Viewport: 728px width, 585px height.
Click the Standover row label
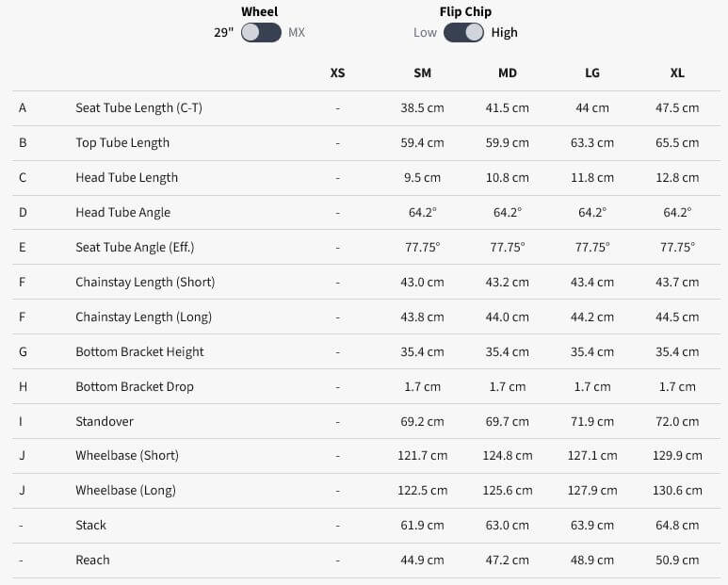tap(105, 422)
